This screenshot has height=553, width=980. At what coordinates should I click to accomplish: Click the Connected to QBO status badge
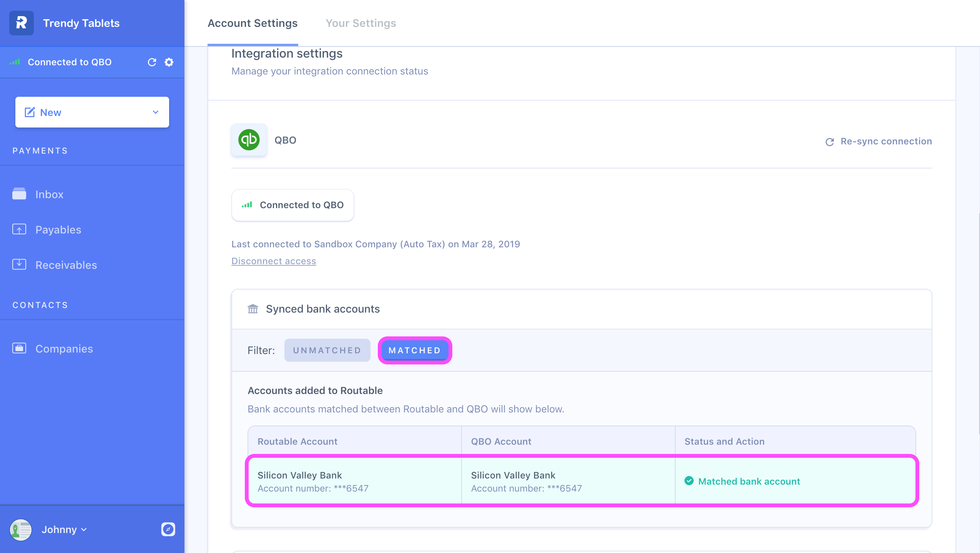292,205
